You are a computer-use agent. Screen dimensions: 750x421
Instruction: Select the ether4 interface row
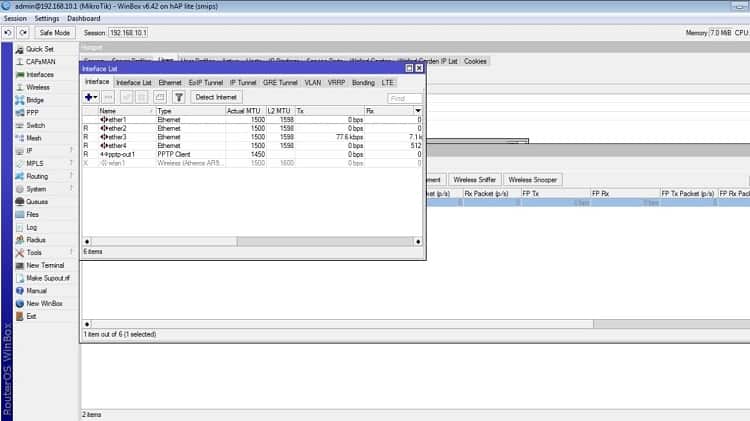tap(252, 145)
